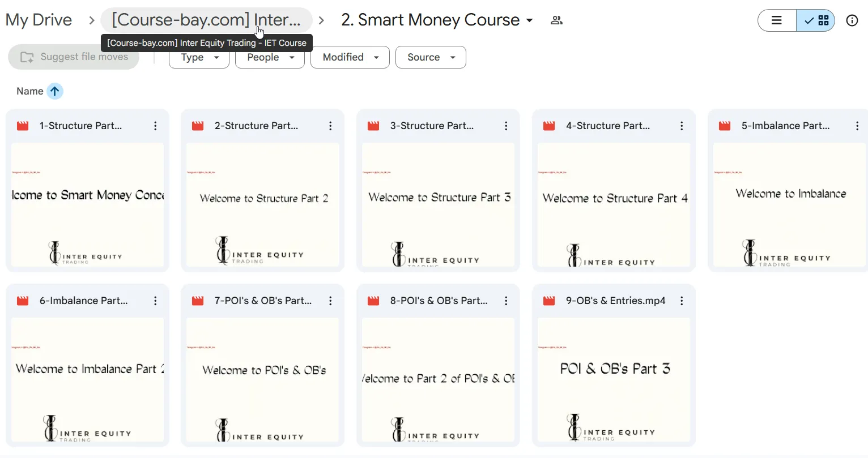This screenshot has height=458, width=868.
Task: Go to My Drive in the breadcrumb
Action: 39,20
